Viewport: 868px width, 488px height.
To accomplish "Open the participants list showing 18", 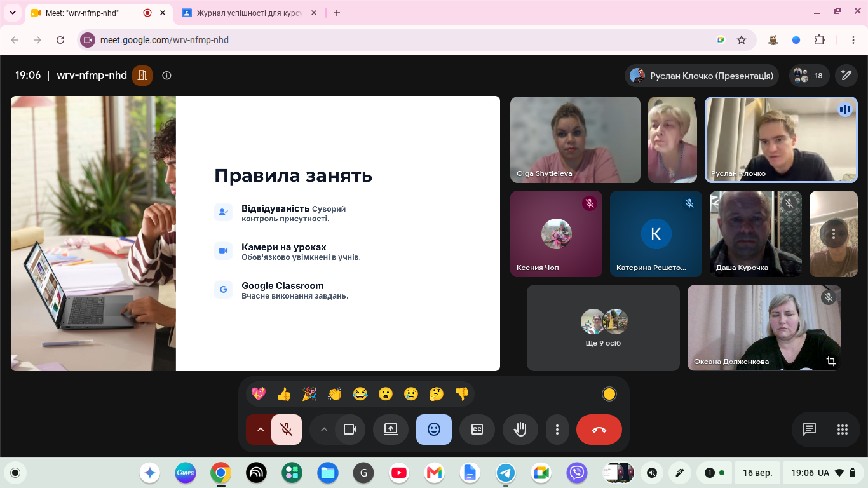I will point(809,76).
